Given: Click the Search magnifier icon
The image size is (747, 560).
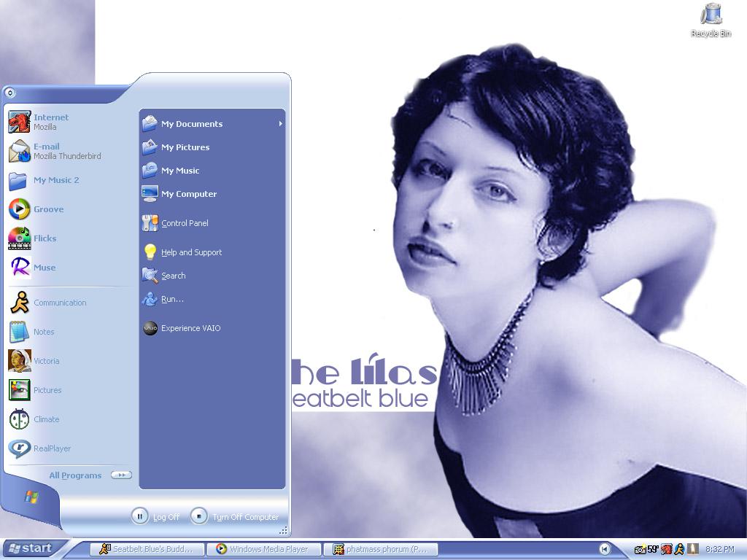Looking at the screenshot, I should [x=150, y=275].
